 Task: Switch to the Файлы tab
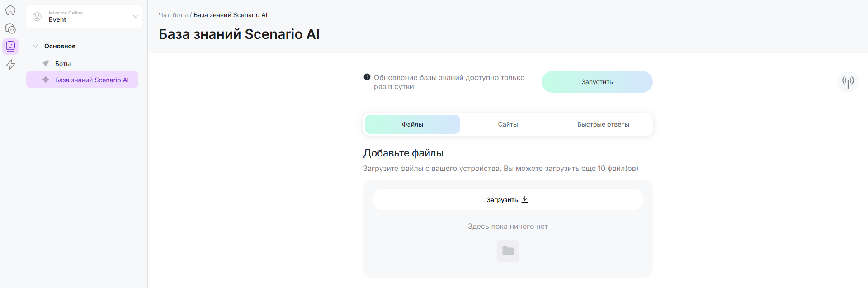(x=412, y=124)
